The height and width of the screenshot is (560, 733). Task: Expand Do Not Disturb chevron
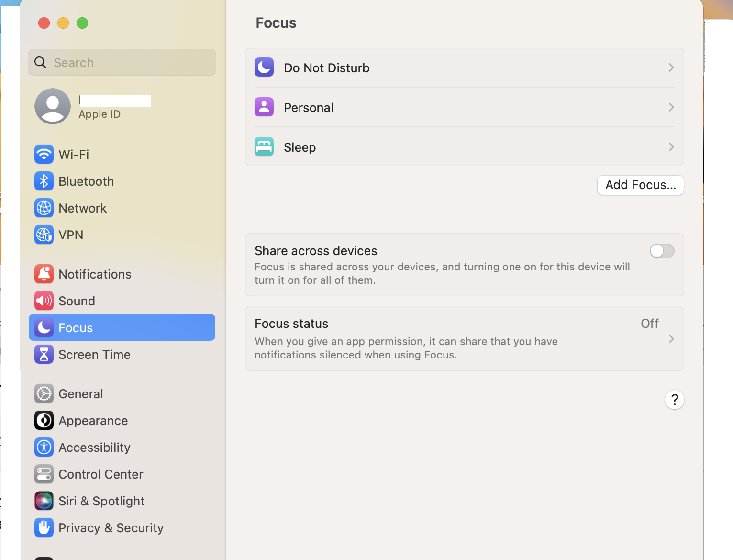coord(671,67)
